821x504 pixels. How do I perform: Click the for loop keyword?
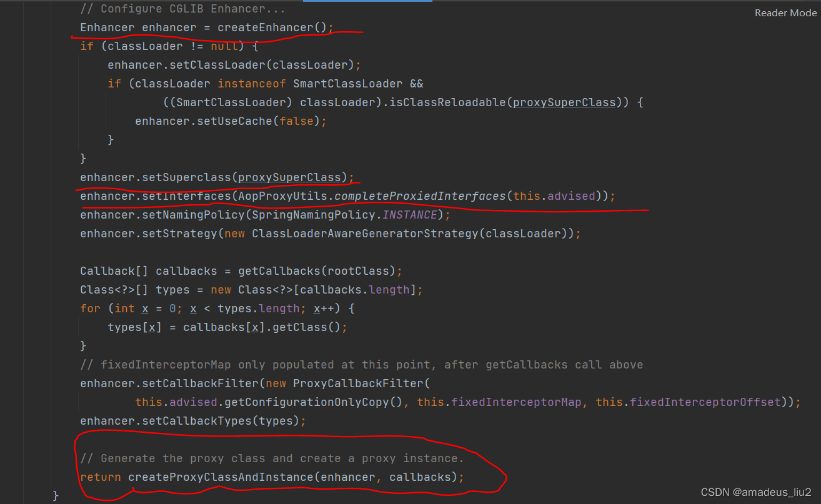[x=90, y=309]
